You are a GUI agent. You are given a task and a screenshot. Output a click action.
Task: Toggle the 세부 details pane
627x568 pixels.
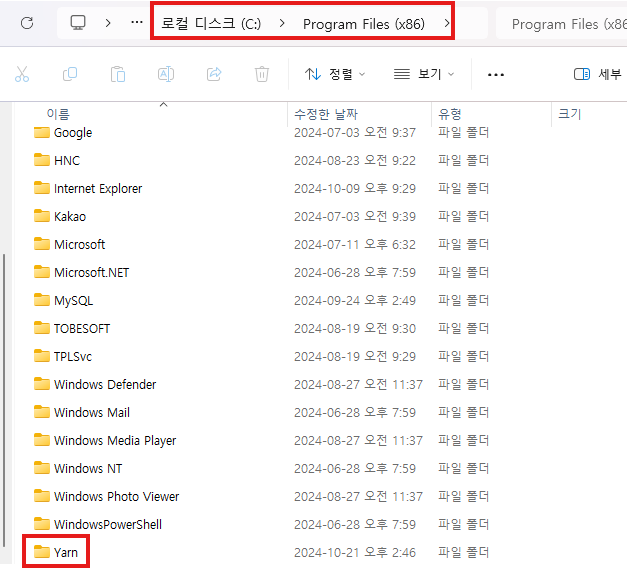click(x=598, y=74)
